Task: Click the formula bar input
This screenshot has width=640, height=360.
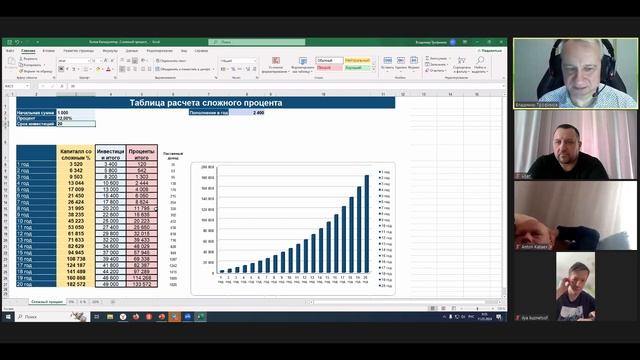Action: click(286, 86)
